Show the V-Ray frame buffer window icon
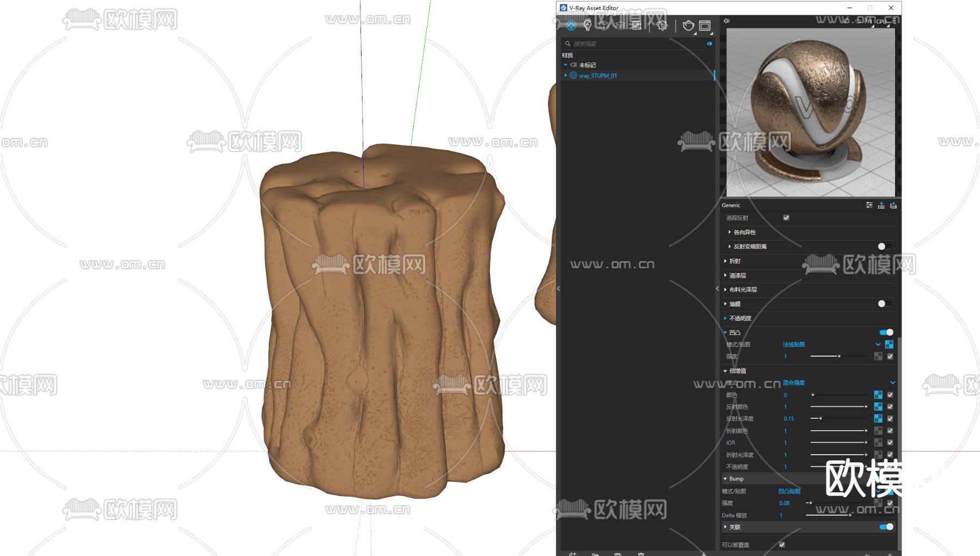 (705, 26)
